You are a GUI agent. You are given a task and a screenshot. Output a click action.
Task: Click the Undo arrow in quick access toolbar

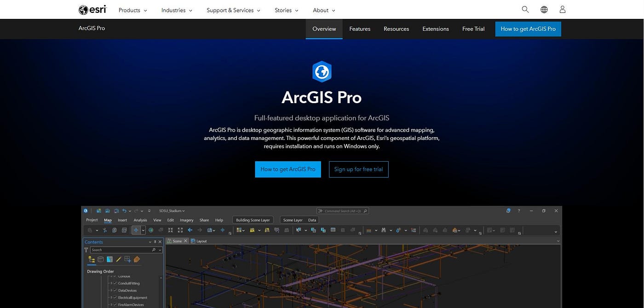pos(124,211)
